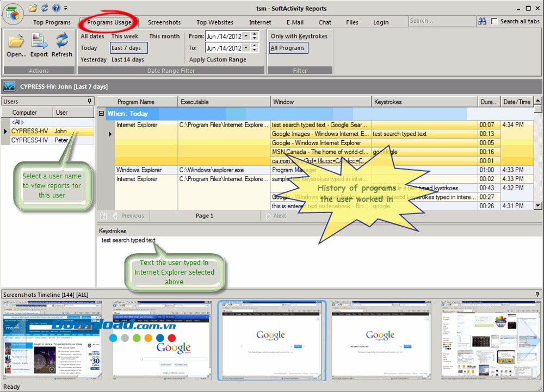The width and height of the screenshot is (544, 392).
Task: Click in the Search text field
Action: pyautogui.click(x=441, y=21)
